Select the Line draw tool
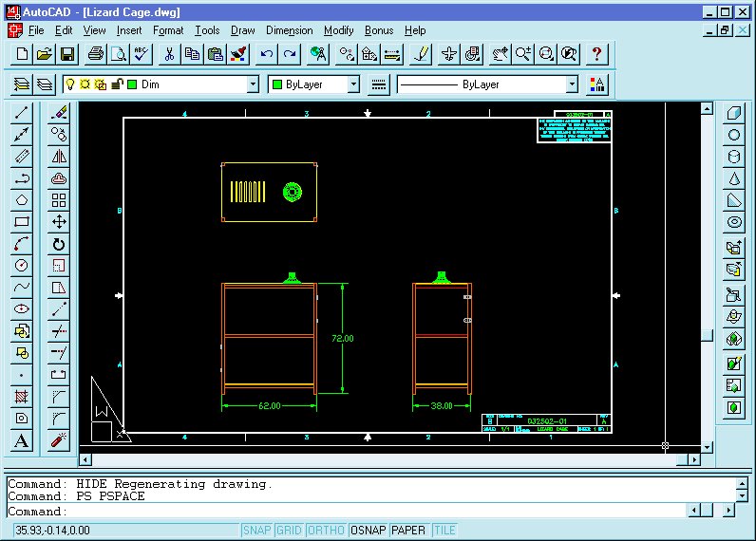The height and width of the screenshot is (541, 756). click(x=23, y=113)
